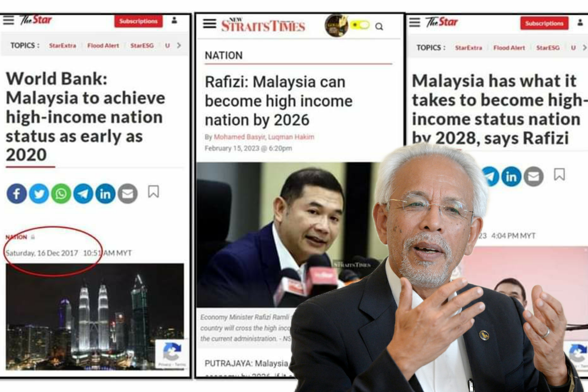Toggle the yellow dark mode switch
The height and width of the screenshot is (392, 588).
coord(360,25)
